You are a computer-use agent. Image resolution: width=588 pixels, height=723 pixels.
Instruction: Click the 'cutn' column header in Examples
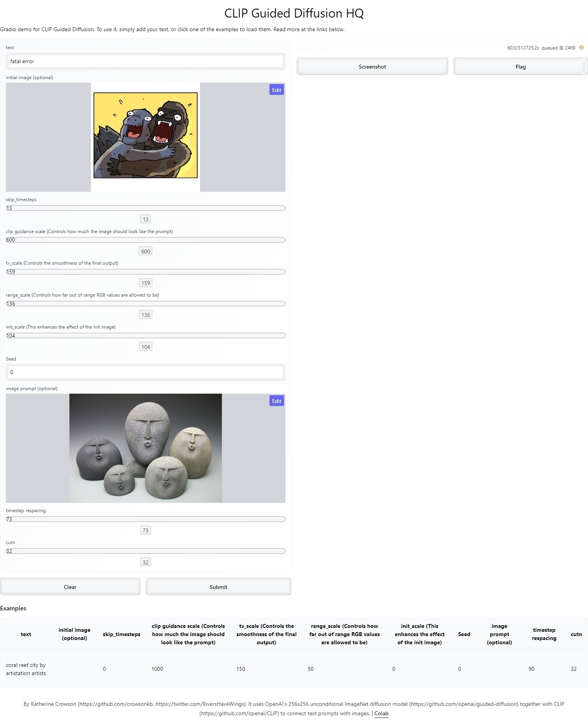[576, 634]
